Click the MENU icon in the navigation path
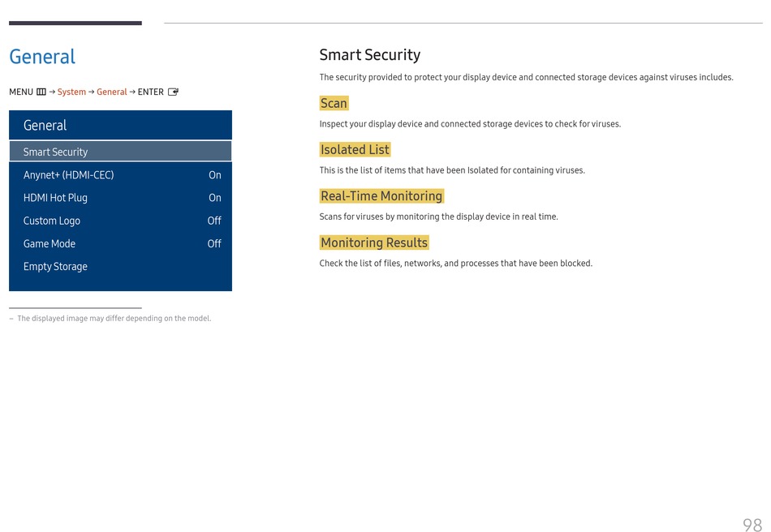771x532 pixels. 41,92
